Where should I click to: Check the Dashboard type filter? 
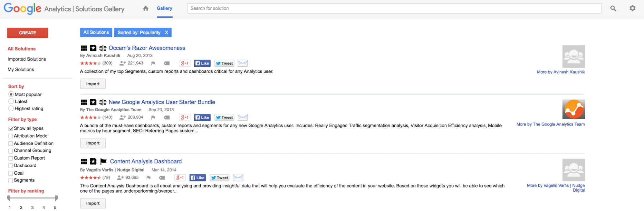pyautogui.click(x=11, y=166)
